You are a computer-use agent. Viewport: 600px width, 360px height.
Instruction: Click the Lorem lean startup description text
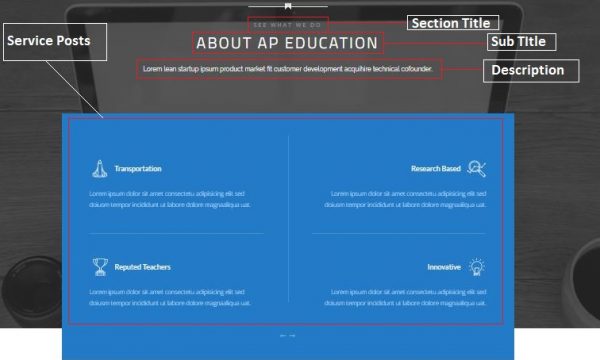(288, 69)
